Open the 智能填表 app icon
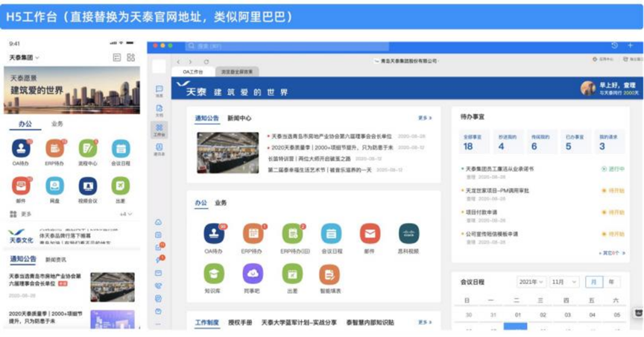The image size is (644, 337). pyautogui.click(x=329, y=274)
